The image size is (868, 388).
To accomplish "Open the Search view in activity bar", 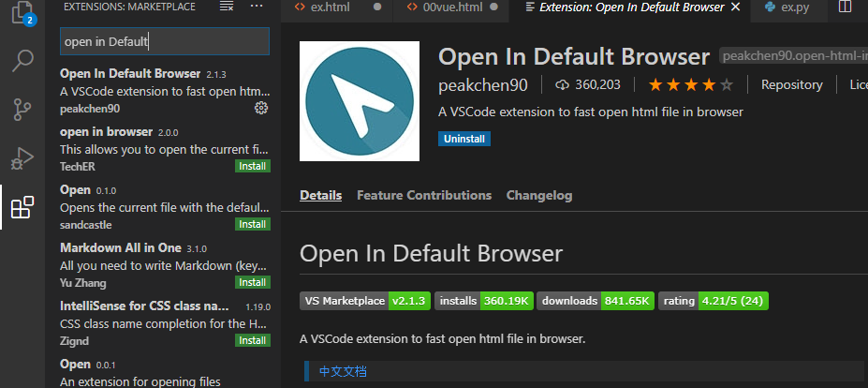I will click(x=22, y=61).
